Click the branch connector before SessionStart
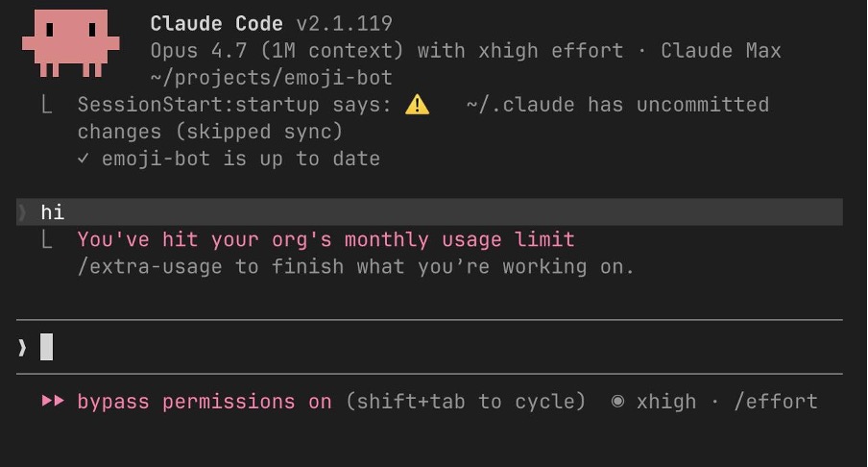This screenshot has width=868, height=467. [47, 104]
